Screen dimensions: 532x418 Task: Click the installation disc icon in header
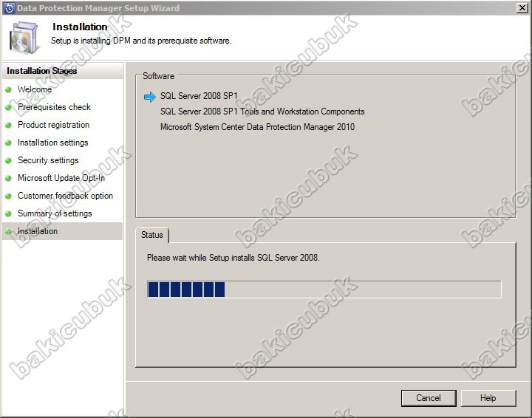pos(24,37)
